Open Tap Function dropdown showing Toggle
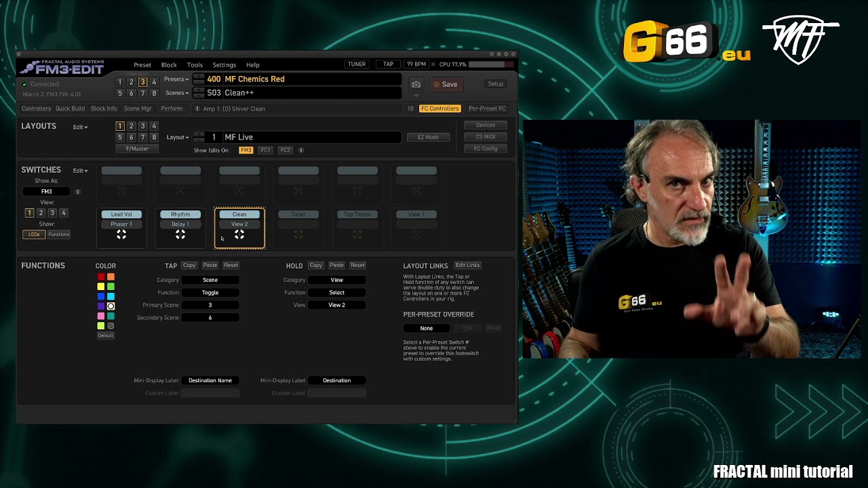This screenshot has height=488, width=868. coord(210,293)
